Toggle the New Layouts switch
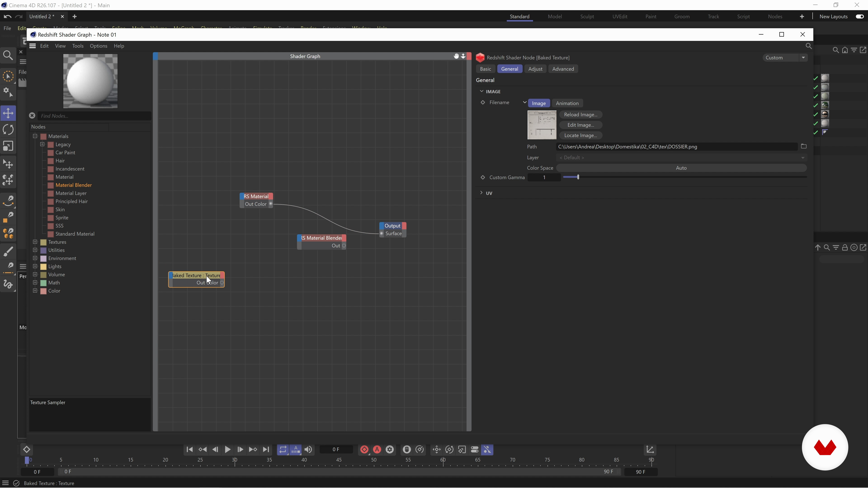The height and width of the screenshot is (488, 868). tap(860, 16)
